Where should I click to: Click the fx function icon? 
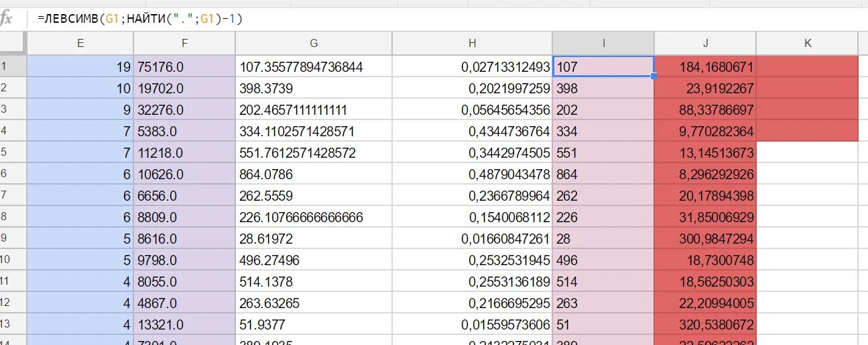[x=6, y=19]
